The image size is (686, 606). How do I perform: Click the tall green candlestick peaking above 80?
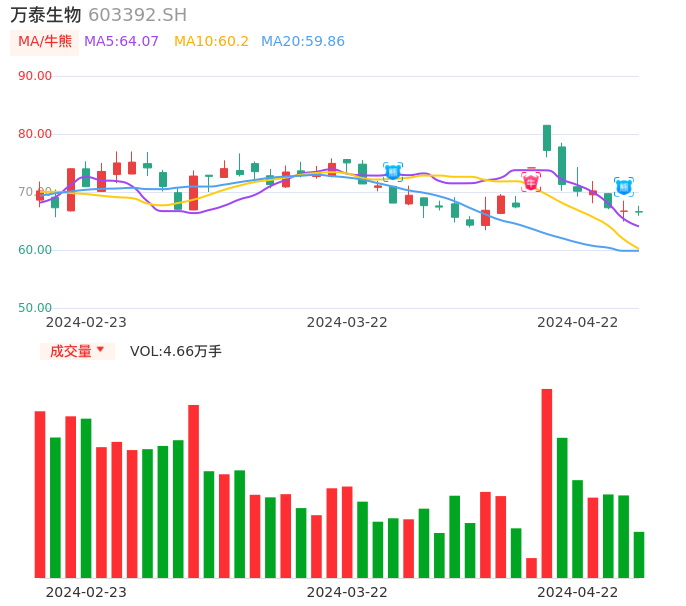547,138
